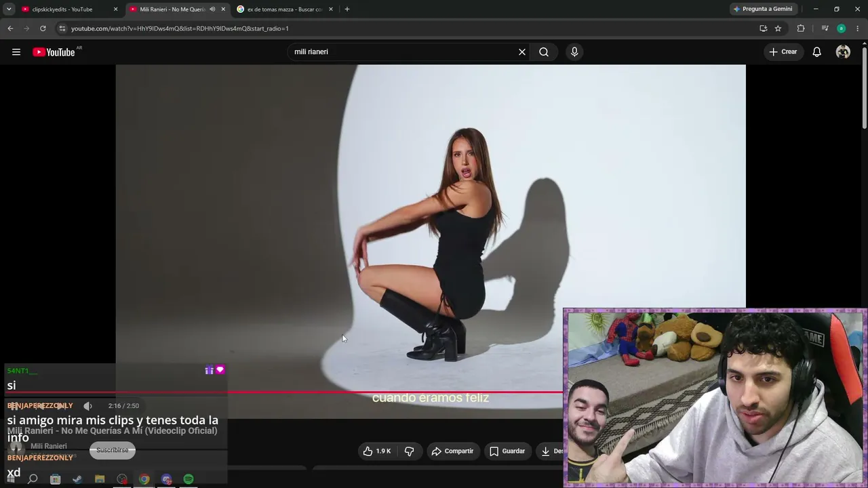Open a new browser tab
This screenshot has height=488, width=868.
click(347, 9)
